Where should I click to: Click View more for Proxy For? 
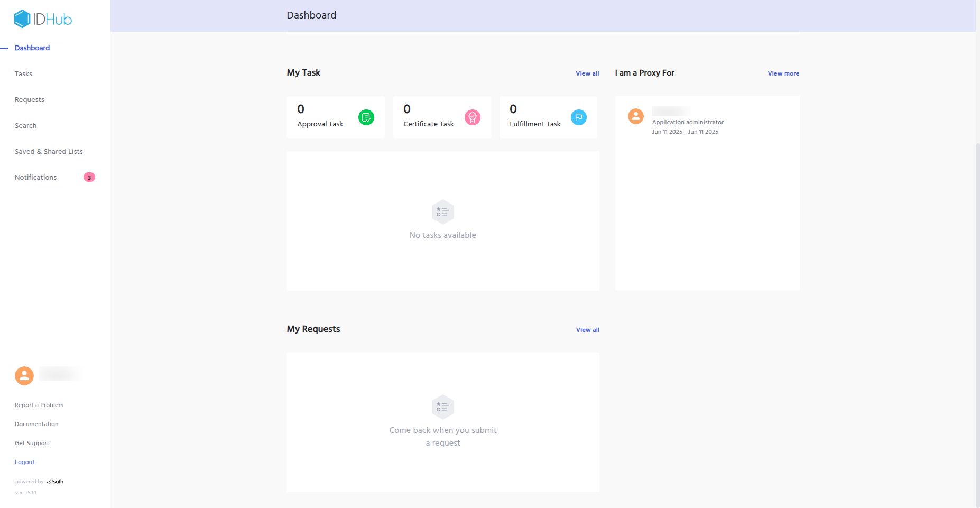(783, 74)
